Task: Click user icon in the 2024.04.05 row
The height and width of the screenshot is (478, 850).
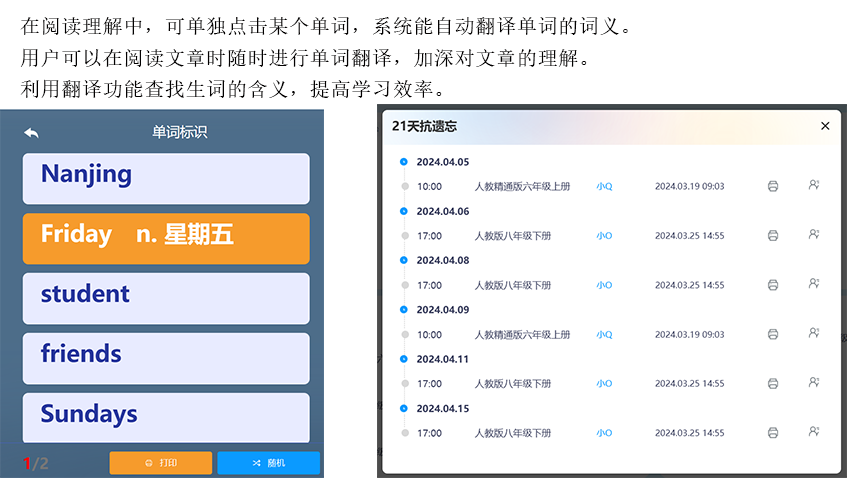Action: point(814,185)
